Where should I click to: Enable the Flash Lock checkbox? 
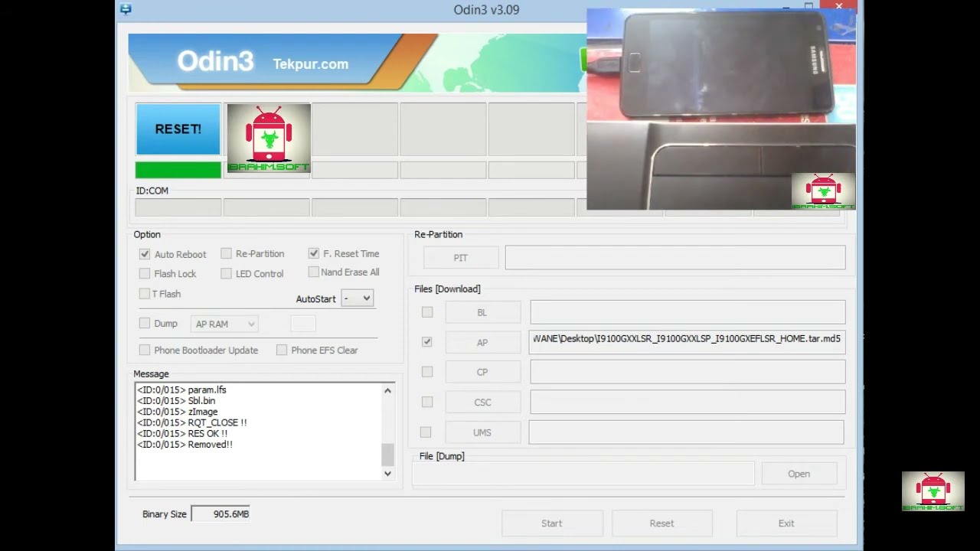coord(145,273)
